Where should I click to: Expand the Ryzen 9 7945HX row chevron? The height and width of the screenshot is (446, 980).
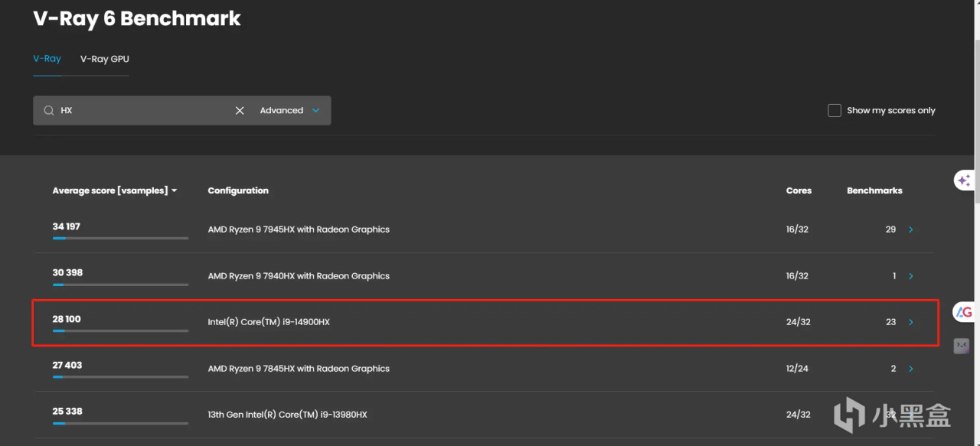click(910, 230)
